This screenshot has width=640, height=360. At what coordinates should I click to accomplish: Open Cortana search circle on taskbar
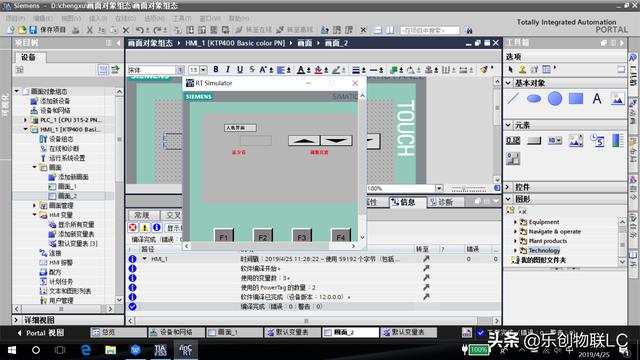coord(36,350)
